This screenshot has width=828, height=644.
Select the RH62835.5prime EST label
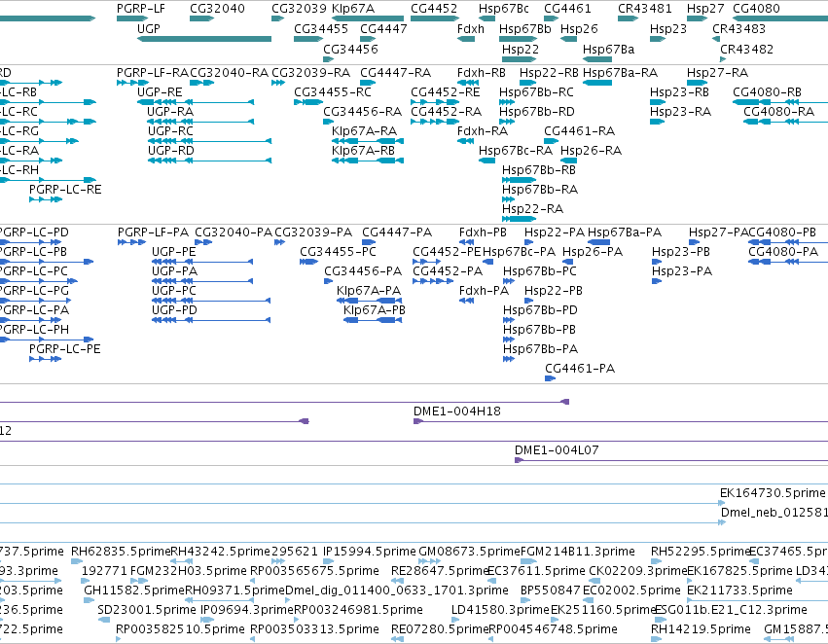coord(121,552)
